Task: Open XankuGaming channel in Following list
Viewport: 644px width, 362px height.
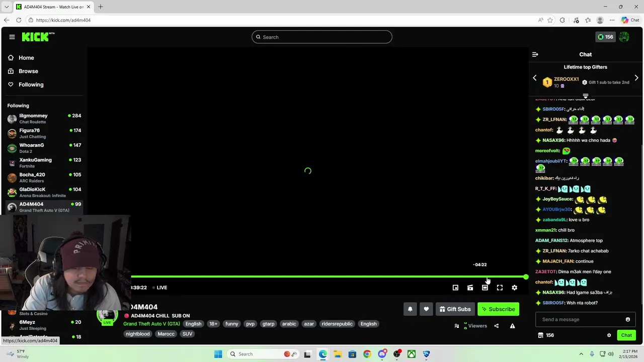Action: coord(44,163)
